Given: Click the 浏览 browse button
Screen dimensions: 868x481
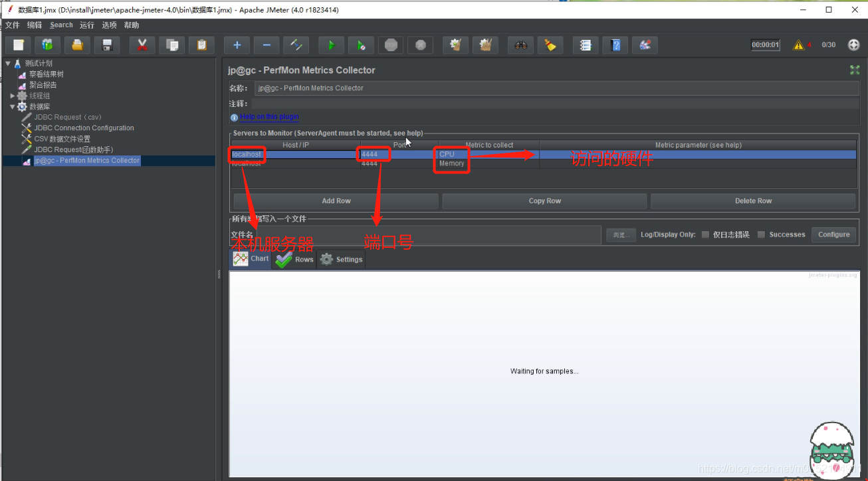Looking at the screenshot, I should tap(621, 235).
